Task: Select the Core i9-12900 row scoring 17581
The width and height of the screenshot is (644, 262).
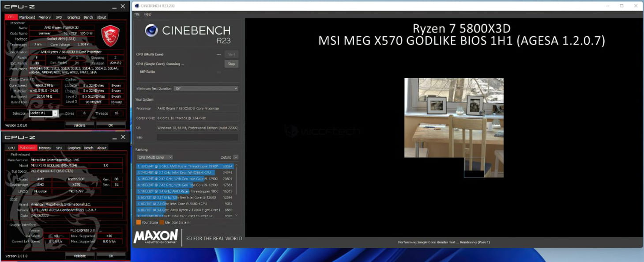Action: tap(185, 185)
